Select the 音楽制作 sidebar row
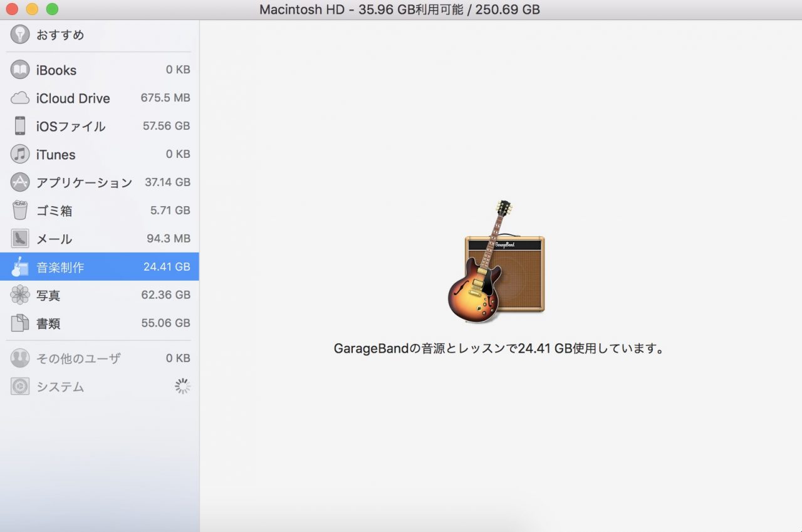The height and width of the screenshot is (532, 802). [x=100, y=267]
